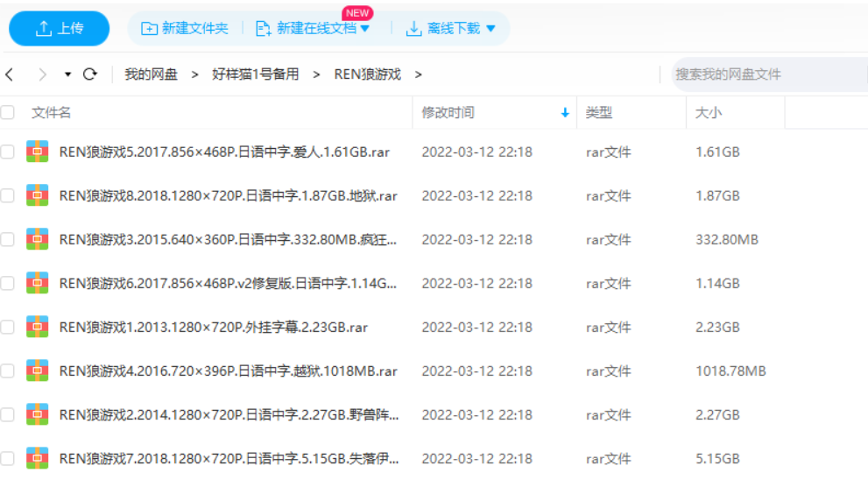Go to 我的网盘 in breadcrumb
The image size is (868, 480).
click(x=151, y=74)
